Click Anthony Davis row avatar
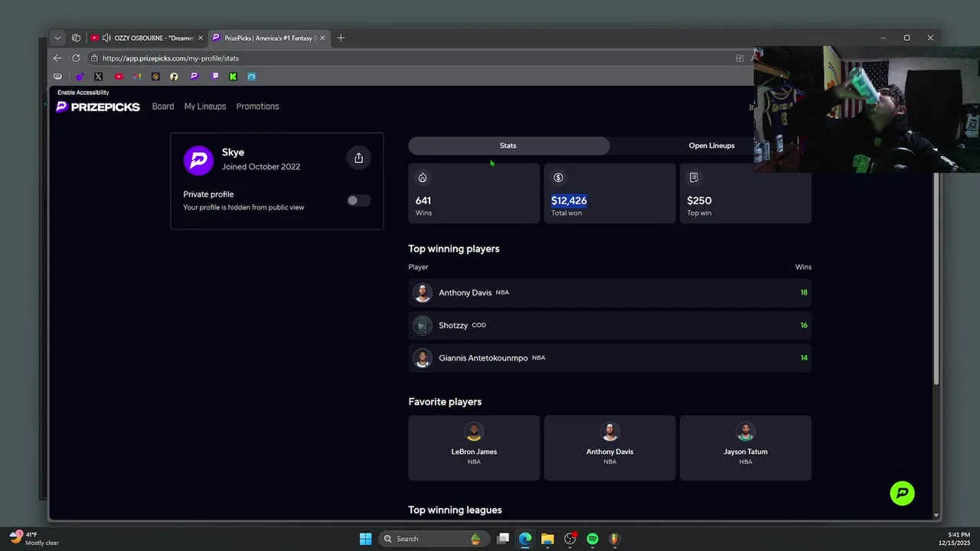This screenshot has height=551, width=980. coord(422,292)
